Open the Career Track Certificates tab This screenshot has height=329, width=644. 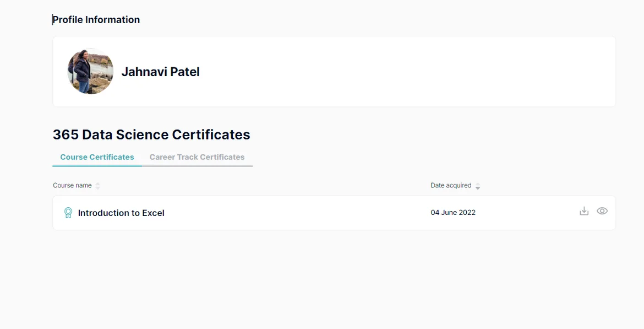[197, 157]
